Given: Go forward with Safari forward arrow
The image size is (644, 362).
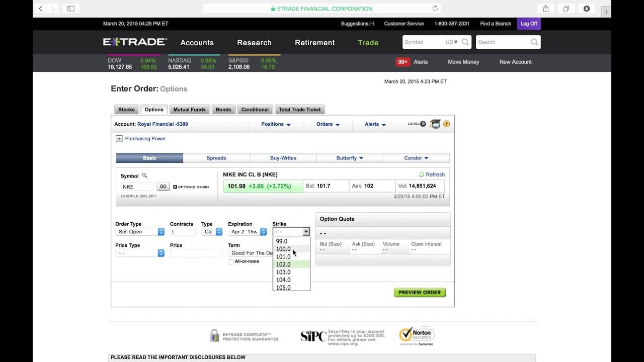Looking at the screenshot, I should (x=53, y=9).
